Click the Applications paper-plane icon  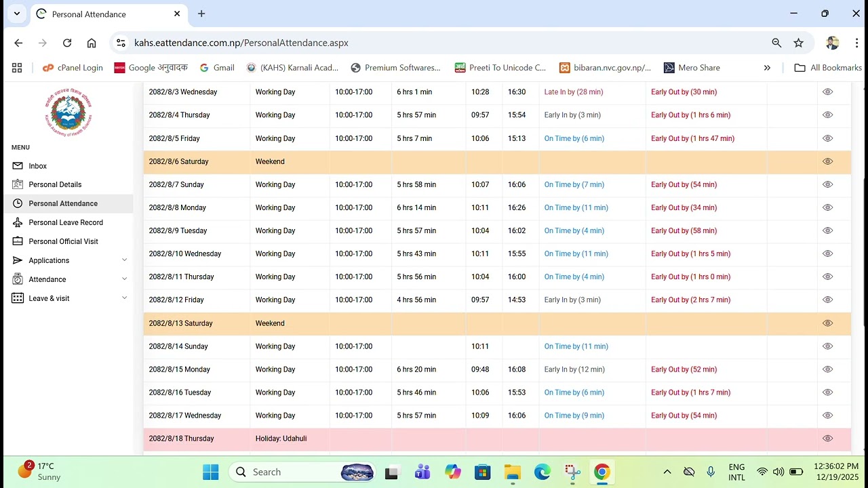click(x=18, y=260)
